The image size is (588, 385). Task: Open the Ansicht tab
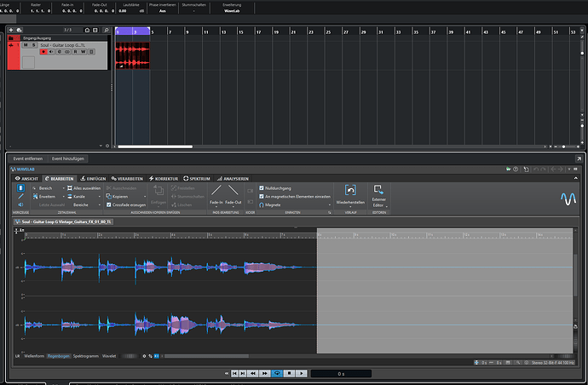[x=26, y=178]
